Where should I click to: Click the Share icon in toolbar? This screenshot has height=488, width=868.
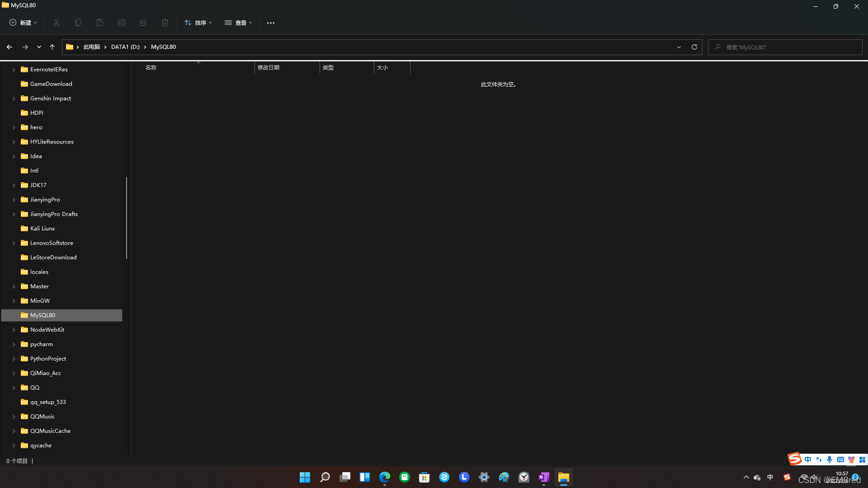pos(143,23)
